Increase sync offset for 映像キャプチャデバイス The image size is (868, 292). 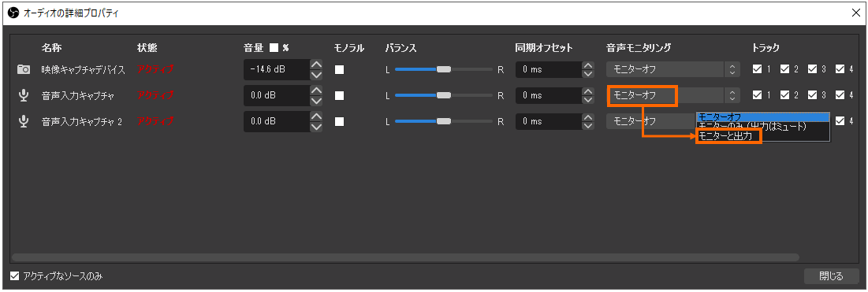coord(588,65)
